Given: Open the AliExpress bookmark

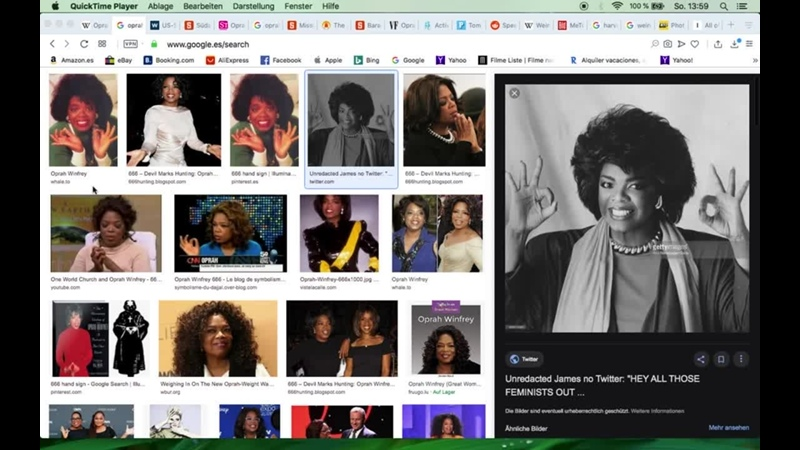Looking at the screenshot, I should coord(227,60).
